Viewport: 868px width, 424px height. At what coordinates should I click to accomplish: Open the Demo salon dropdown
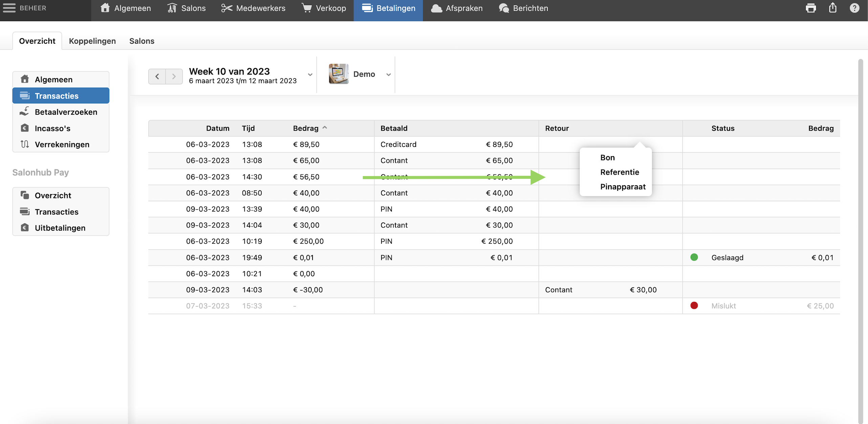pyautogui.click(x=388, y=75)
